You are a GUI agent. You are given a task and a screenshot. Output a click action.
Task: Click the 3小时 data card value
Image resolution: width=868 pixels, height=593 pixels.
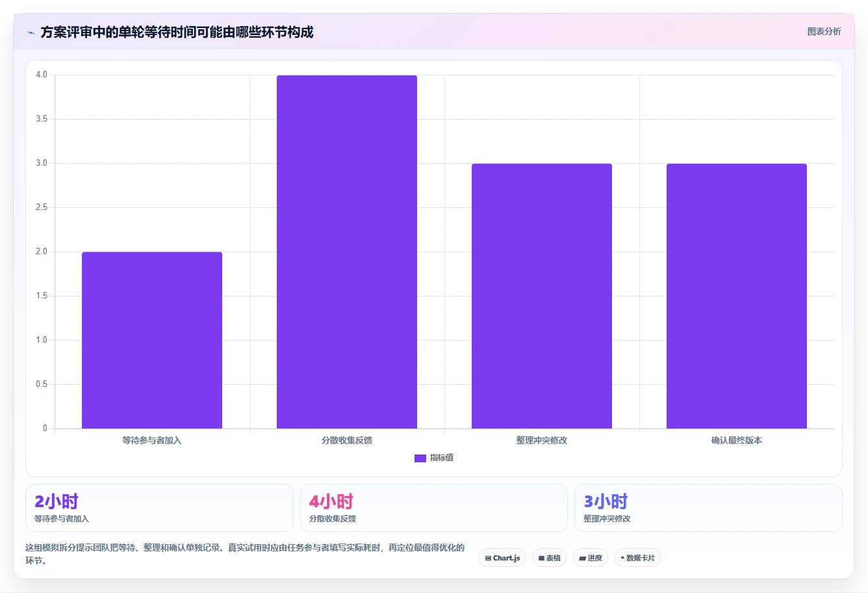(x=606, y=501)
